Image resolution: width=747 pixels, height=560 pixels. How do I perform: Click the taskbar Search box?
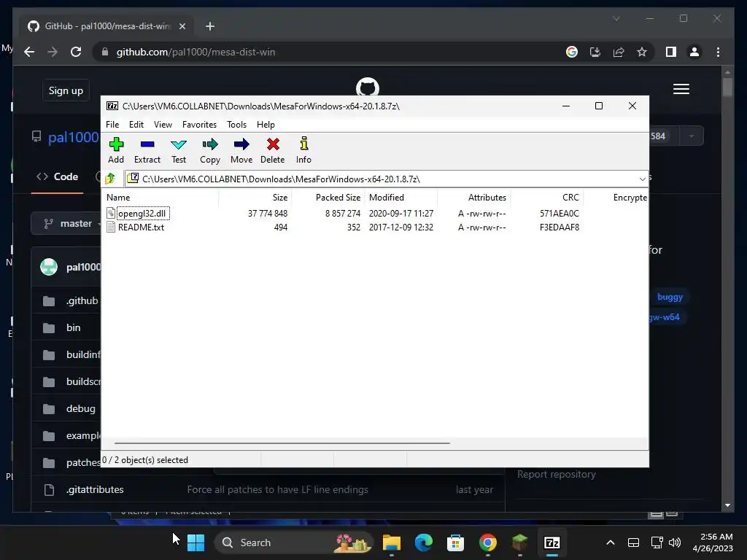coord(293,542)
